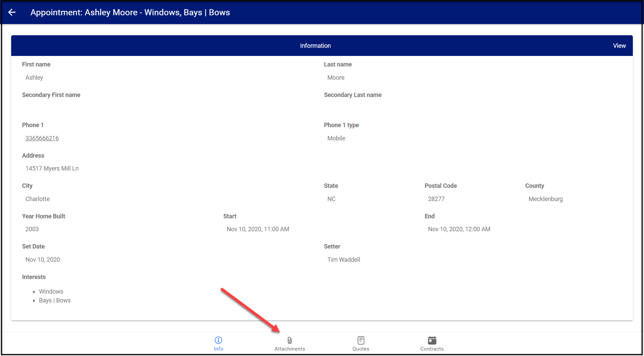The height and width of the screenshot is (356, 644).
Task: Open the Info tab icon
Action: (219, 340)
